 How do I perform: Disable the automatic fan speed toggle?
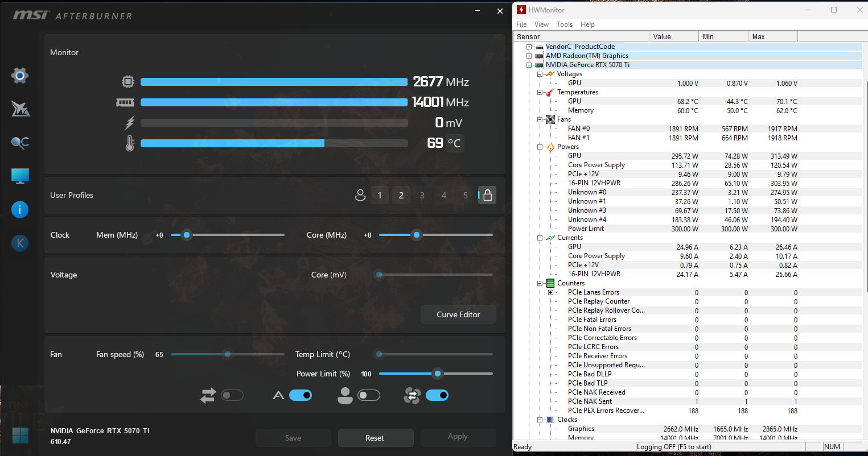tap(301, 395)
